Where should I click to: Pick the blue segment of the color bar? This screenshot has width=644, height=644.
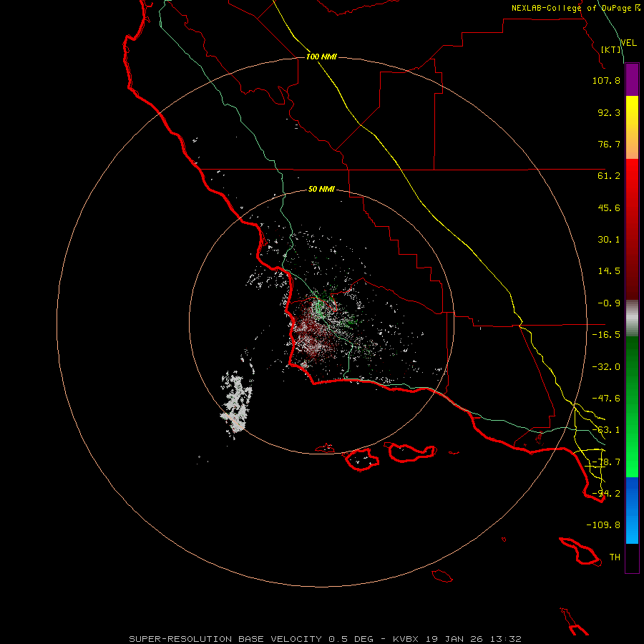tap(632, 510)
